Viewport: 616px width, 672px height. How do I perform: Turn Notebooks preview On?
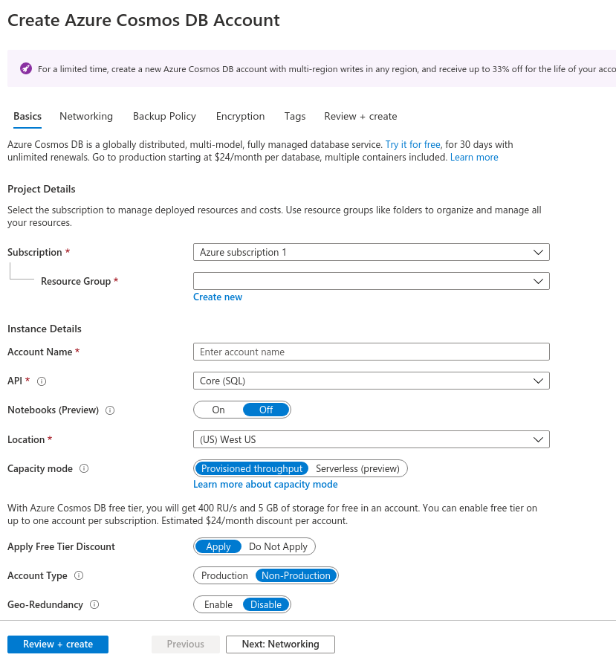coord(218,410)
